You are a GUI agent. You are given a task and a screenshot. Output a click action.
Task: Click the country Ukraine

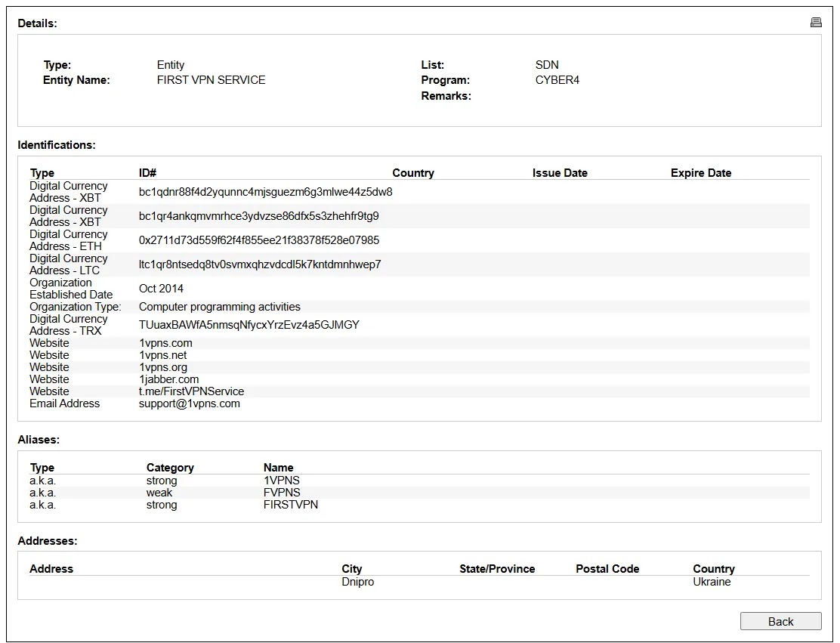click(x=712, y=582)
